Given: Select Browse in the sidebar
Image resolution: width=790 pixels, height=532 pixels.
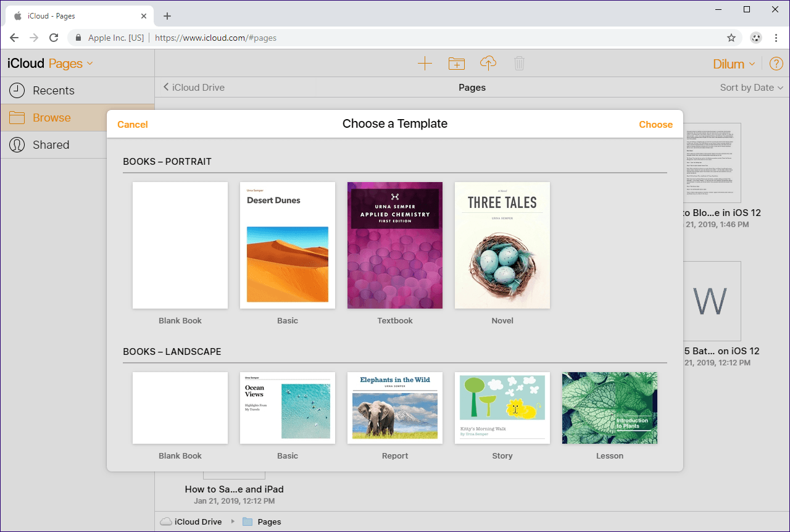Looking at the screenshot, I should [x=77, y=118].
